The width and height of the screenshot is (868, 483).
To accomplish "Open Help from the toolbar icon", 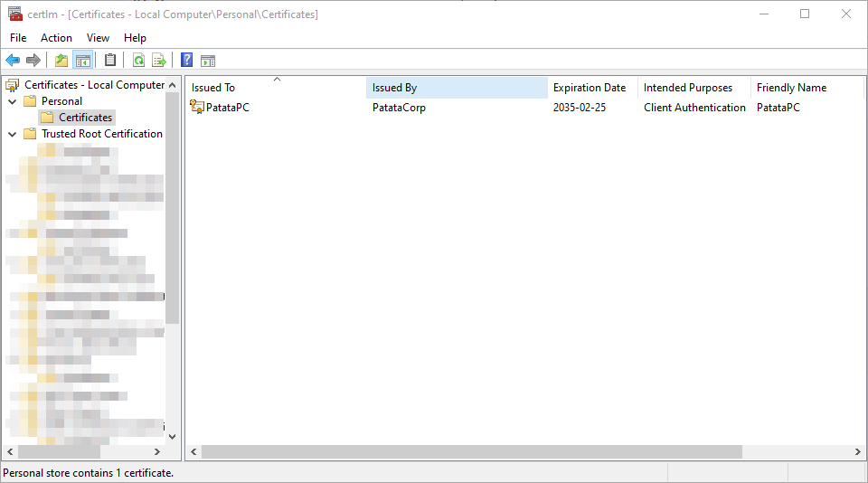I will click(x=186, y=61).
